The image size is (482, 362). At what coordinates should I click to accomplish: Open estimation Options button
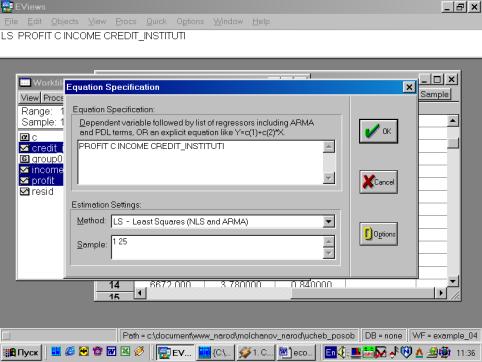(x=378, y=234)
